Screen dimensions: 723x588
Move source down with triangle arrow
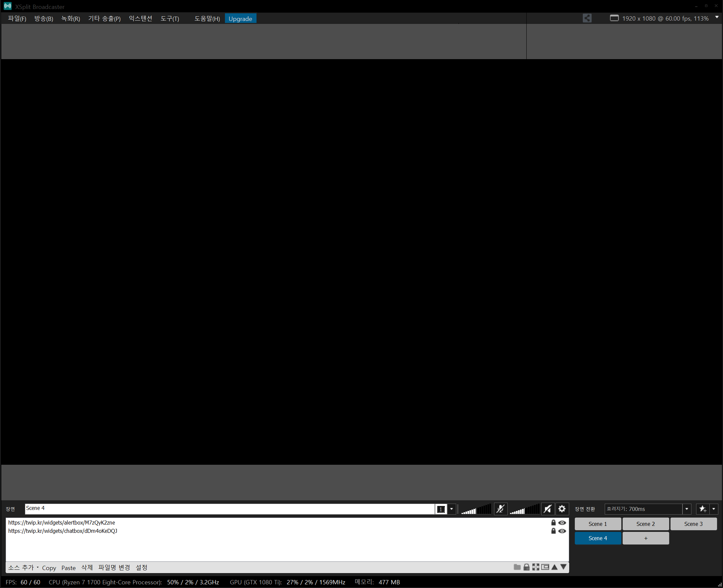point(564,567)
